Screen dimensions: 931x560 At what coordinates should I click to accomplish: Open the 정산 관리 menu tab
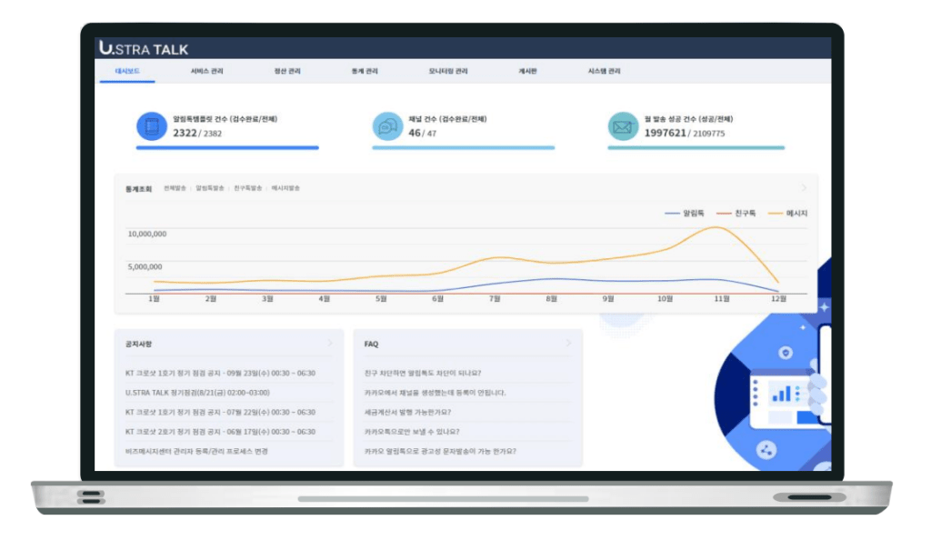point(286,71)
